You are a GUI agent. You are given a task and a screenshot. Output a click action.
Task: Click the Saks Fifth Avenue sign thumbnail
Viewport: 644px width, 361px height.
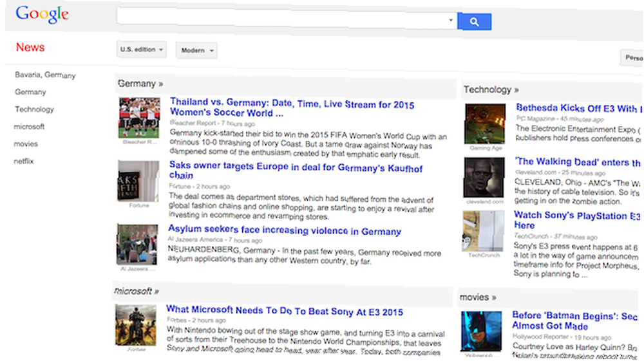138,181
